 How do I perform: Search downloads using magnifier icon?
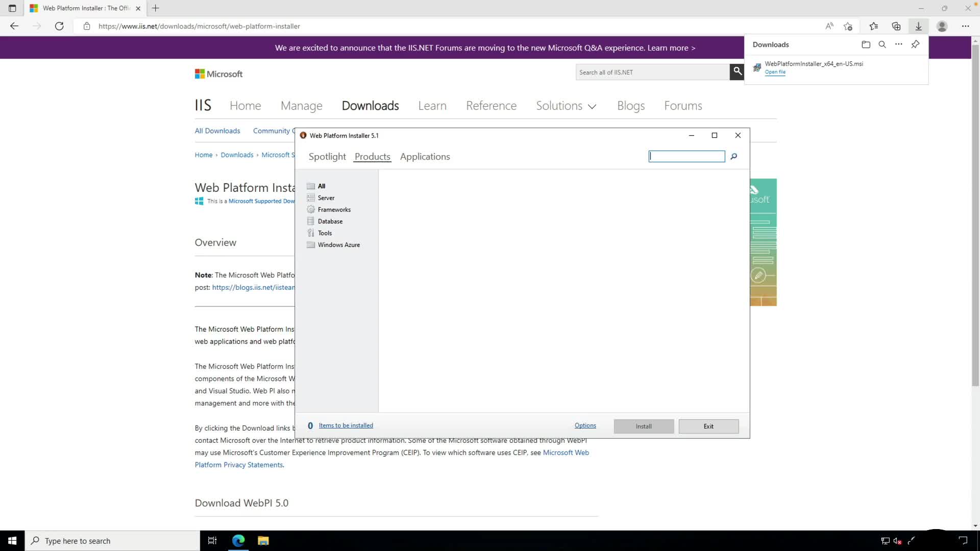tap(882, 44)
